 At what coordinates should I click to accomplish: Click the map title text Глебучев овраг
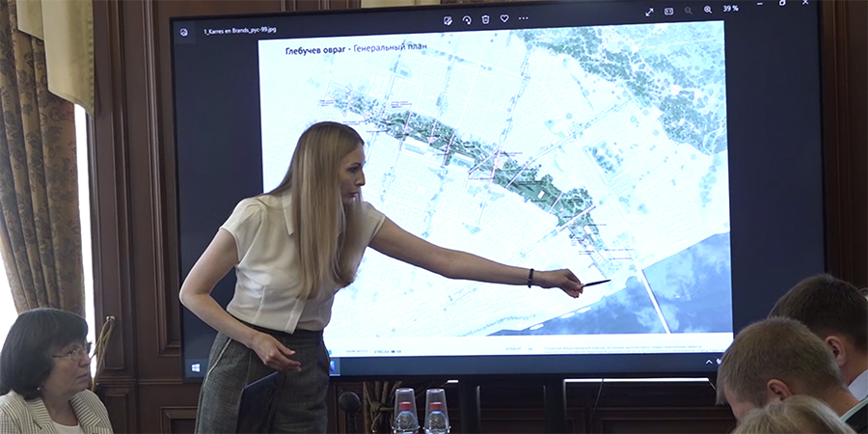(x=315, y=49)
